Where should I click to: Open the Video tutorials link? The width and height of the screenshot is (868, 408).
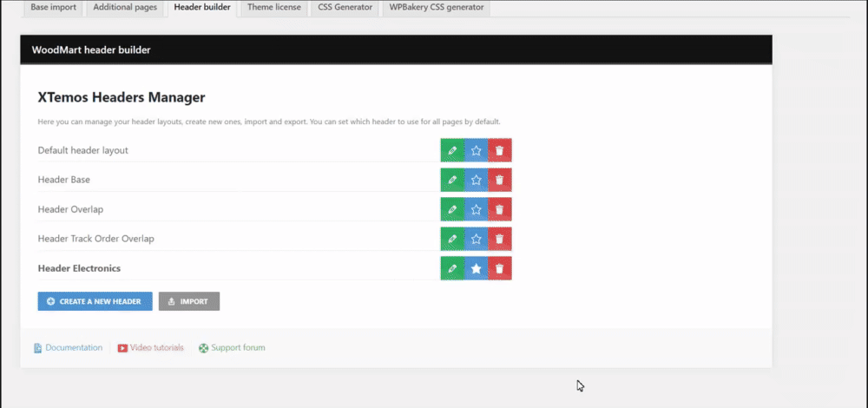150,347
